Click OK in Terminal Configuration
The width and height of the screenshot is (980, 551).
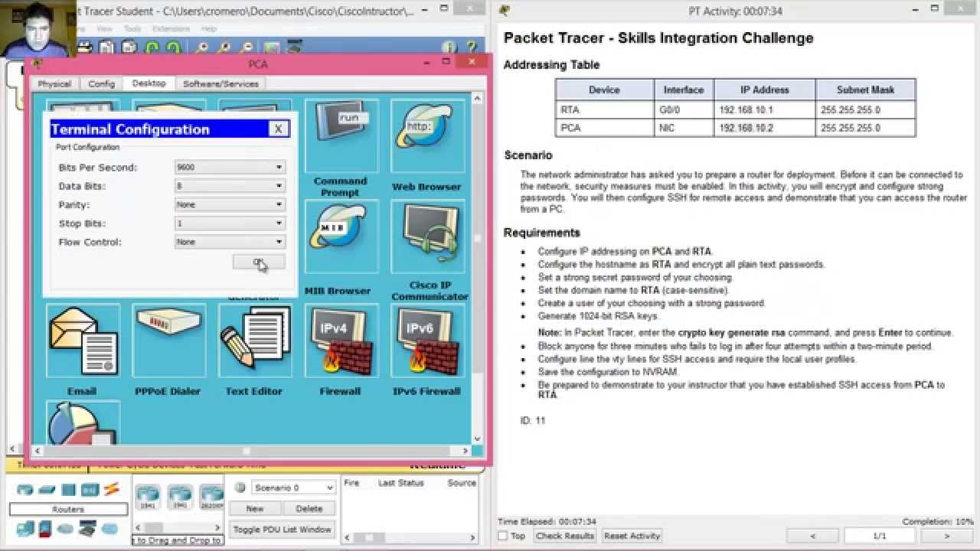point(259,262)
